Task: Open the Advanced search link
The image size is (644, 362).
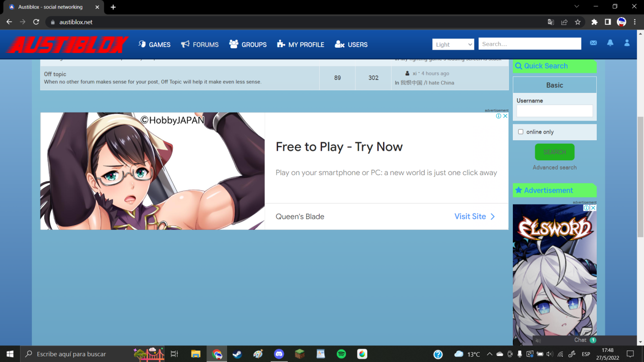Action: click(555, 167)
